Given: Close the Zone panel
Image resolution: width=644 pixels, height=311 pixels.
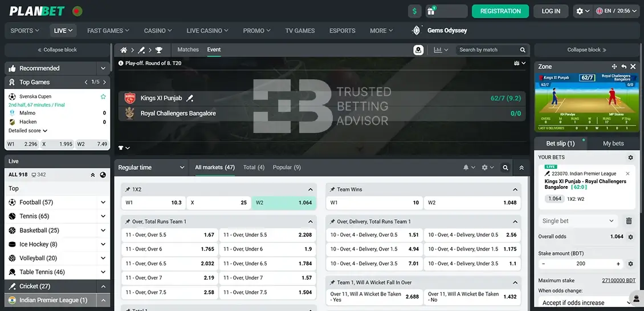Looking at the screenshot, I should (x=633, y=67).
